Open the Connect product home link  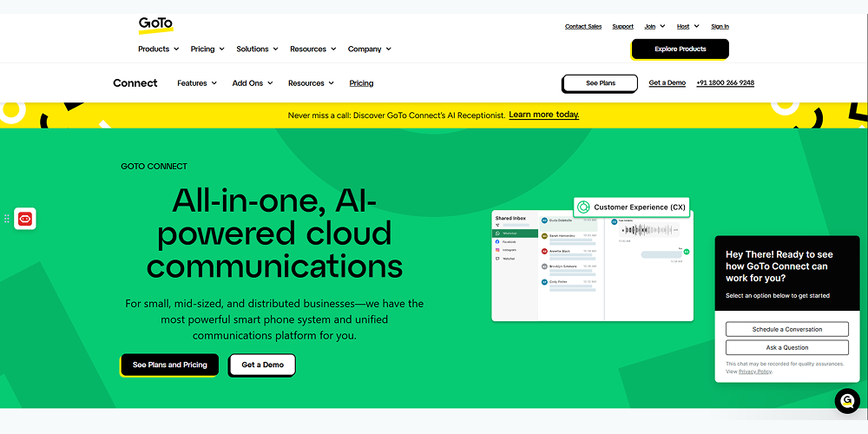pos(135,83)
